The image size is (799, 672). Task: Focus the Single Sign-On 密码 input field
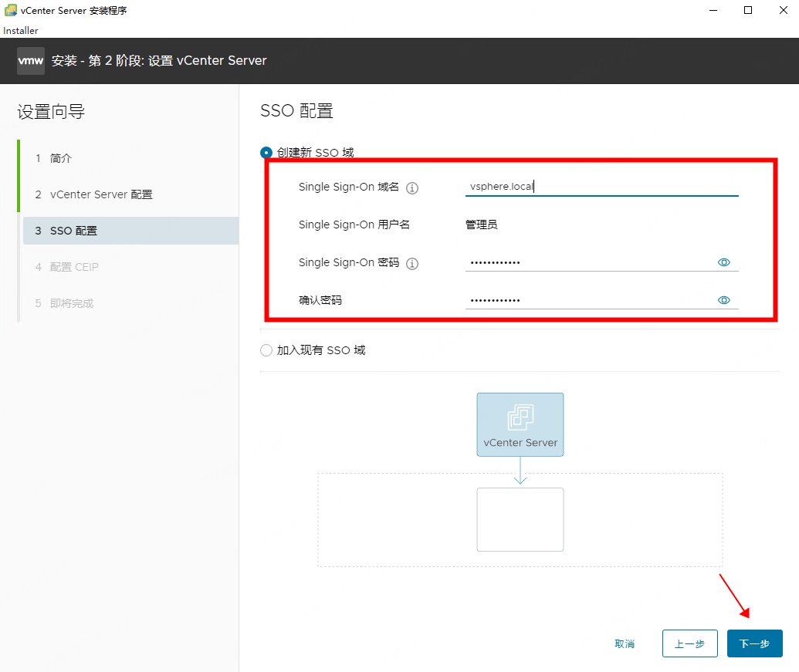click(x=590, y=262)
